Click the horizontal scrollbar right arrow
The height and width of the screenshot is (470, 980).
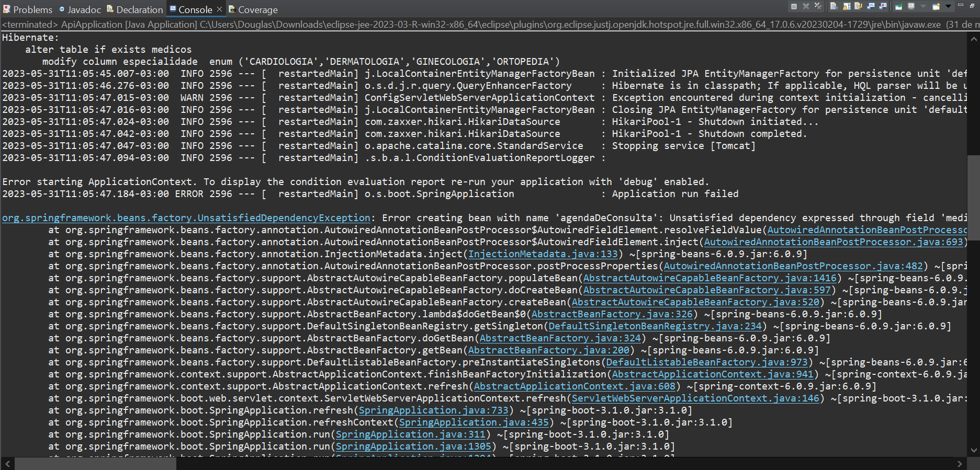pyautogui.click(x=960, y=464)
